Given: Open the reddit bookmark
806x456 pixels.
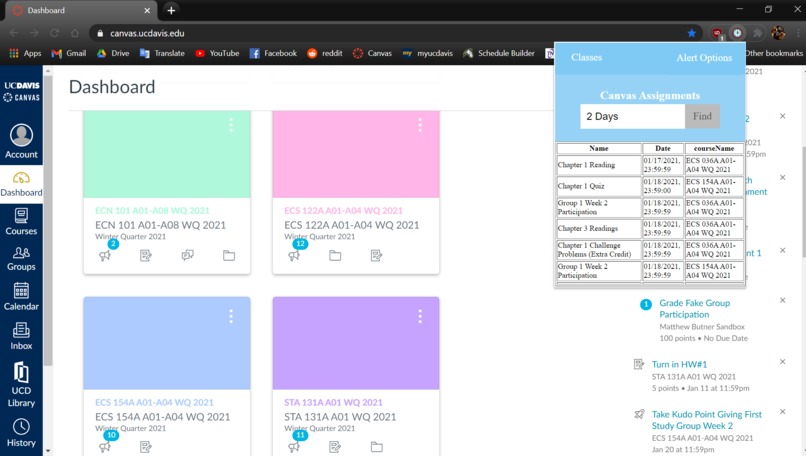Looking at the screenshot, I should (x=324, y=53).
